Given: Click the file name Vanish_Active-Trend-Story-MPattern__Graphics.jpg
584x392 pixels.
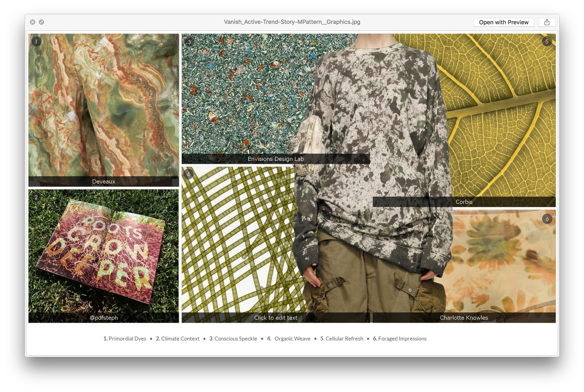Looking at the screenshot, I should 292,22.
